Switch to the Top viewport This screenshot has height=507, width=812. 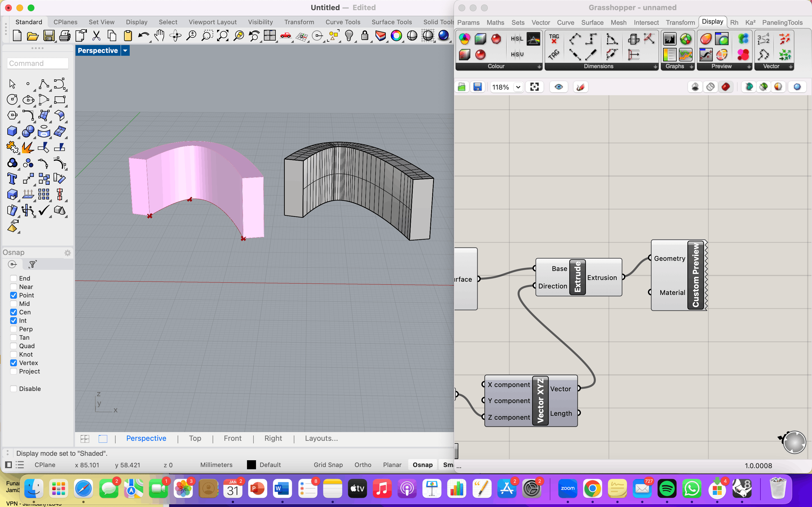coord(195,438)
